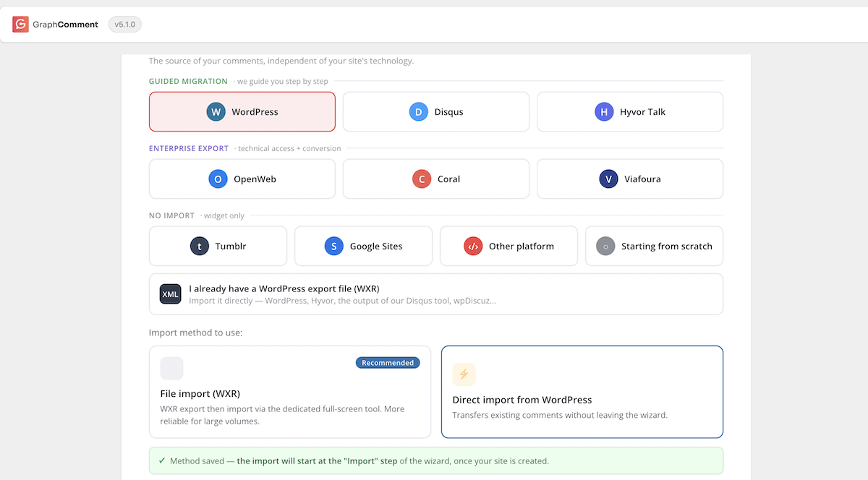Click the 'widget only' subtitle text

pyautogui.click(x=224, y=215)
